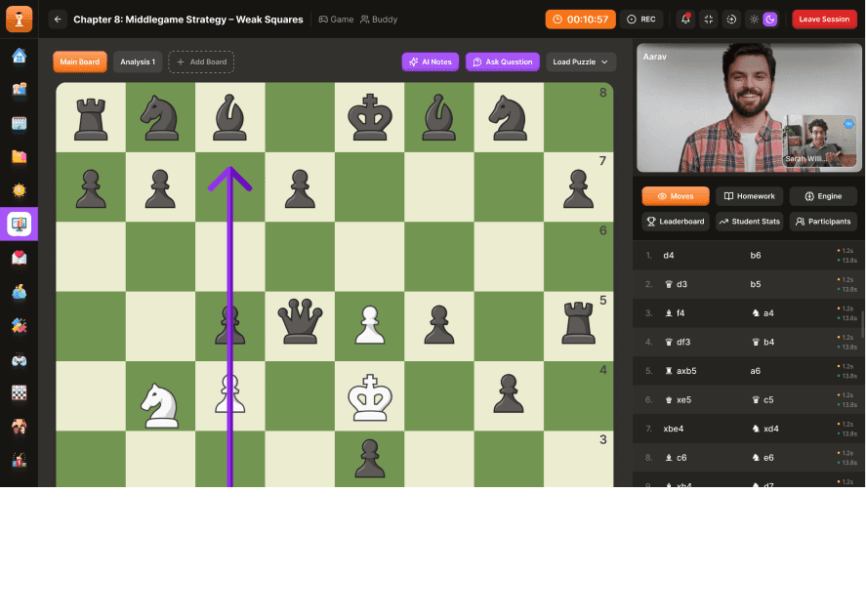Select move 7. xbe4 in list
The width and height of the screenshot is (866, 616).
coord(674,429)
